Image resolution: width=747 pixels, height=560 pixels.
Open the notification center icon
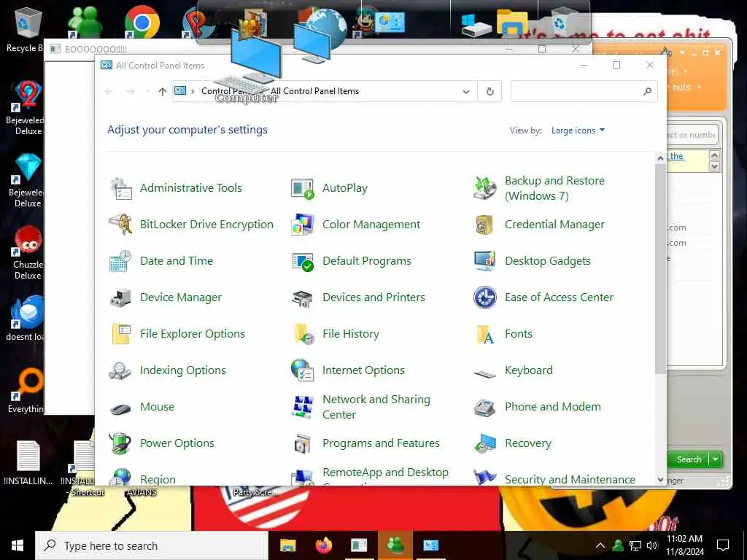click(x=723, y=545)
